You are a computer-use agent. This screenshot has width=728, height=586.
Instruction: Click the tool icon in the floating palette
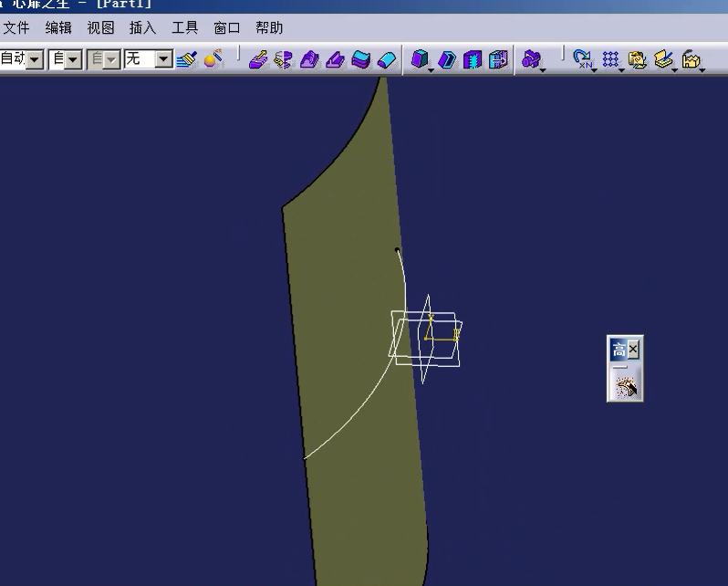626,387
